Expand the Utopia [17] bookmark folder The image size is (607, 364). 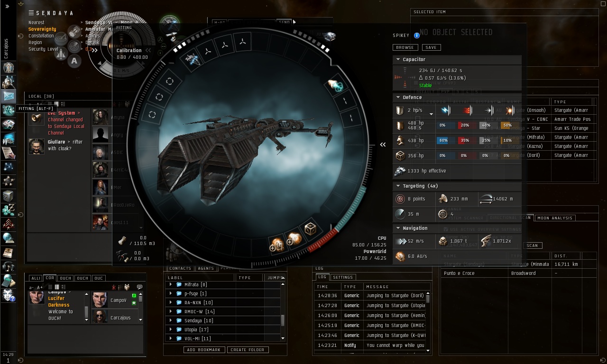tap(171, 329)
